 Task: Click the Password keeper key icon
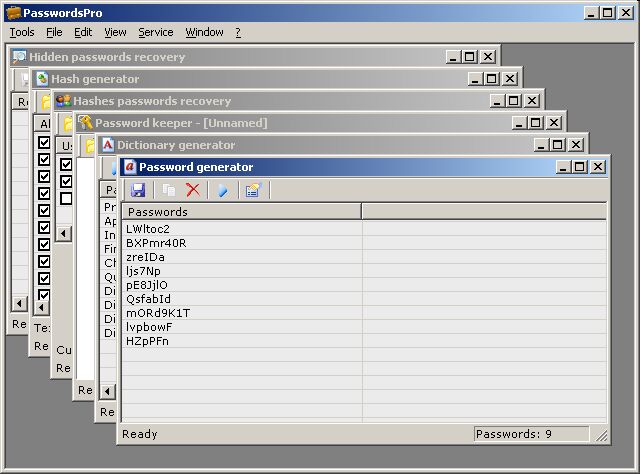coord(86,122)
